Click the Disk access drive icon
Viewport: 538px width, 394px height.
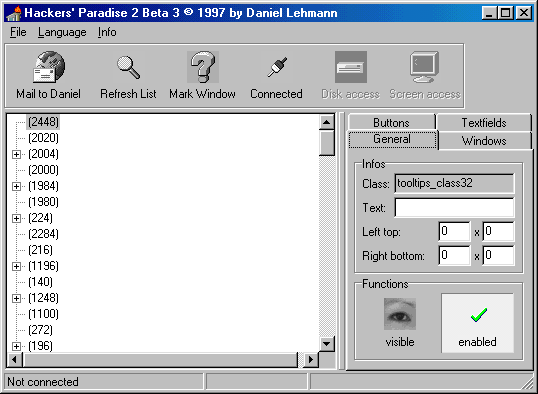[351, 67]
